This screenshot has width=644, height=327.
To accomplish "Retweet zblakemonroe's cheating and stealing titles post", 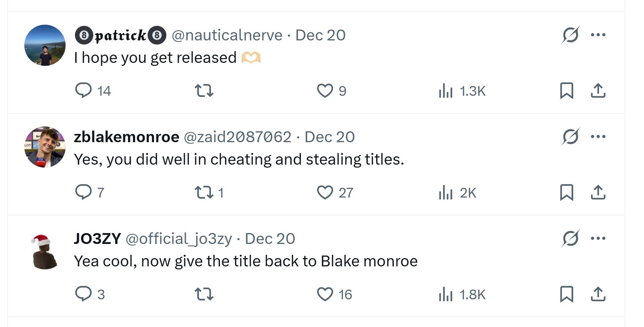I will [209, 192].
